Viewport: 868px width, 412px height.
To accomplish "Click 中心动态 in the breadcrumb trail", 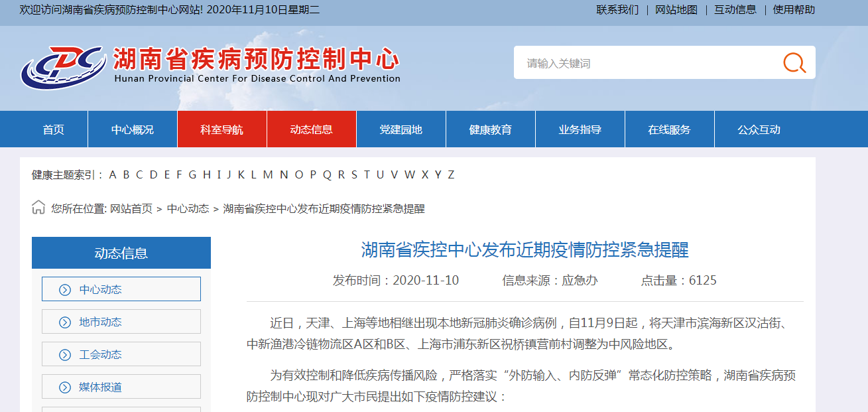I will coord(188,208).
